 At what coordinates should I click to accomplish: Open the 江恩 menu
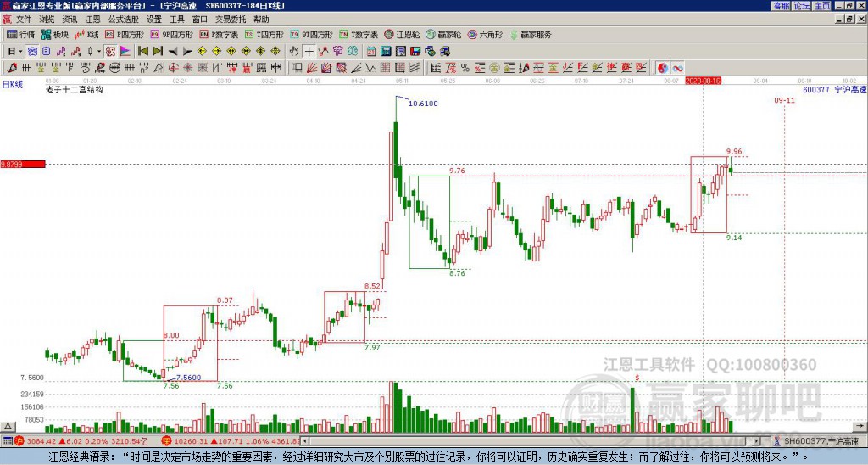[x=93, y=20]
